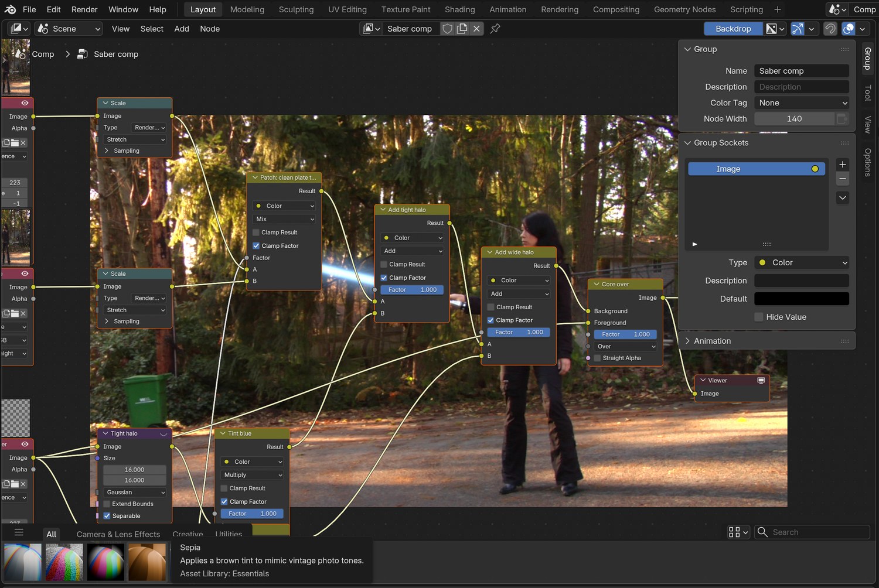Toggle Straight Alpha in Core over node
This screenshot has width=879, height=588.
(x=597, y=358)
